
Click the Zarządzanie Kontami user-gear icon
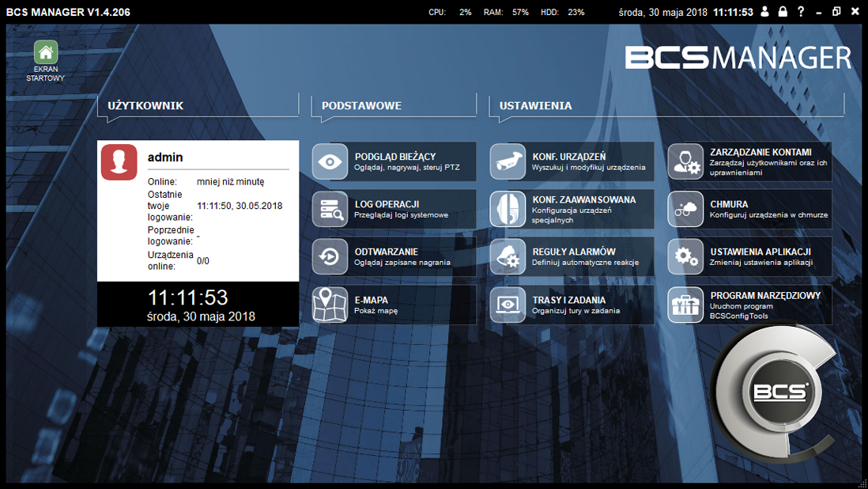685,161
